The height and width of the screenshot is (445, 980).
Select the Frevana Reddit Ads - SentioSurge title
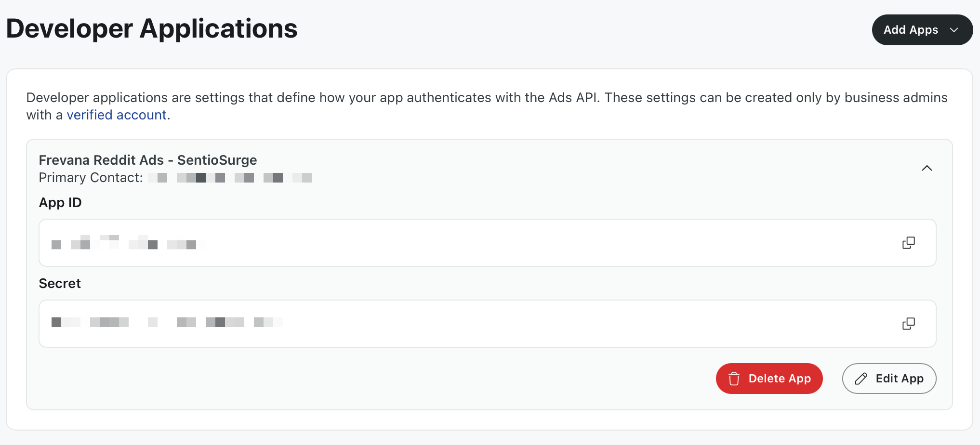(148, 160)
